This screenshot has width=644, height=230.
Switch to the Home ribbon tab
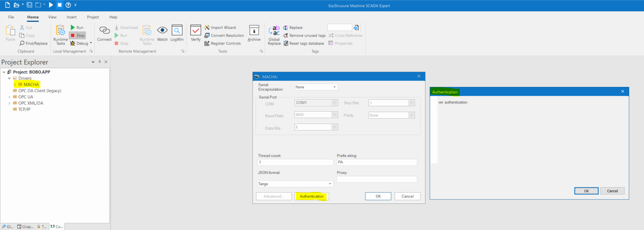(33, 17)
